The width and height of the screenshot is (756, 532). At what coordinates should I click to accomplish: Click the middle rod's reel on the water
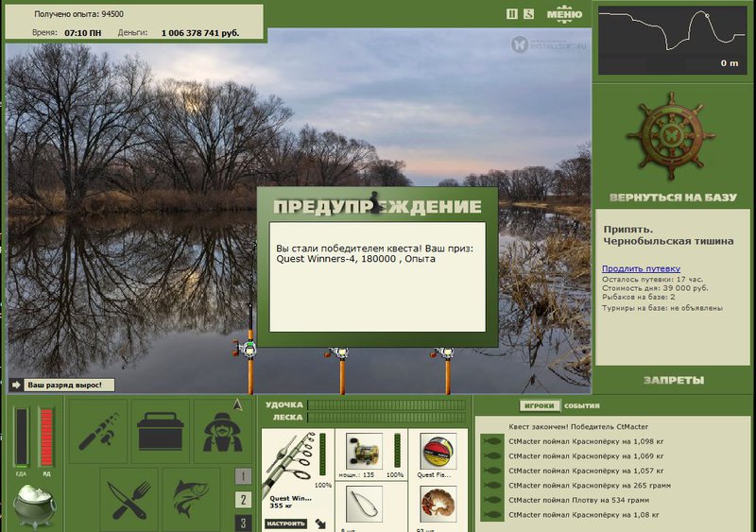[x=339, y=352]
